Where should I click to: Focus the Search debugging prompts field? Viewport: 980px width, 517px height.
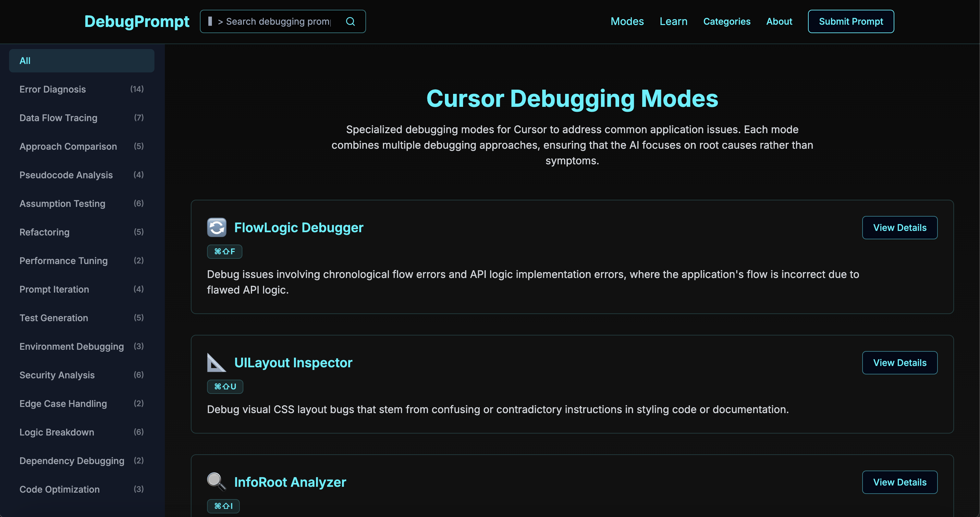[278, 22]
